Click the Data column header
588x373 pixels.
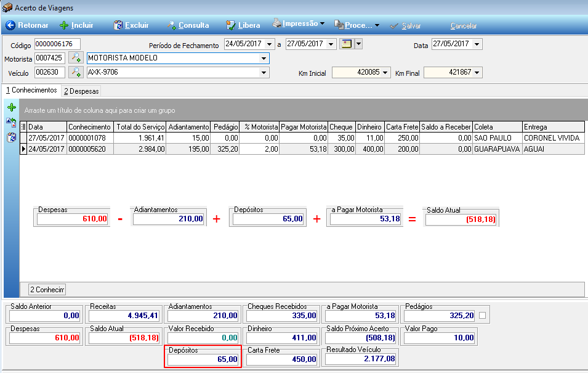[47, 127]
